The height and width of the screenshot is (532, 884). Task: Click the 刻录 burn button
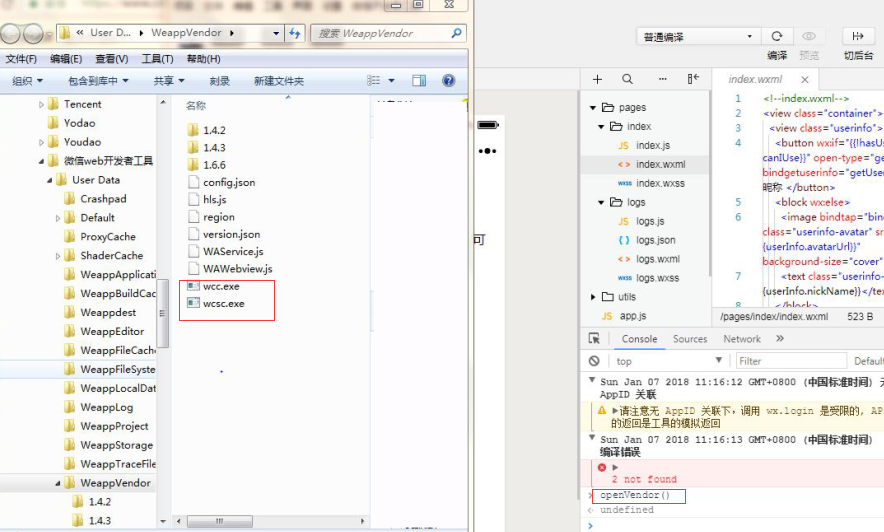click(x=219, y=81)
